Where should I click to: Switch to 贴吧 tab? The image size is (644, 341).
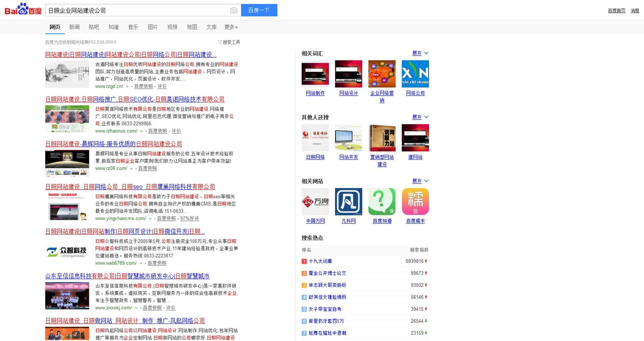(94, 27)
